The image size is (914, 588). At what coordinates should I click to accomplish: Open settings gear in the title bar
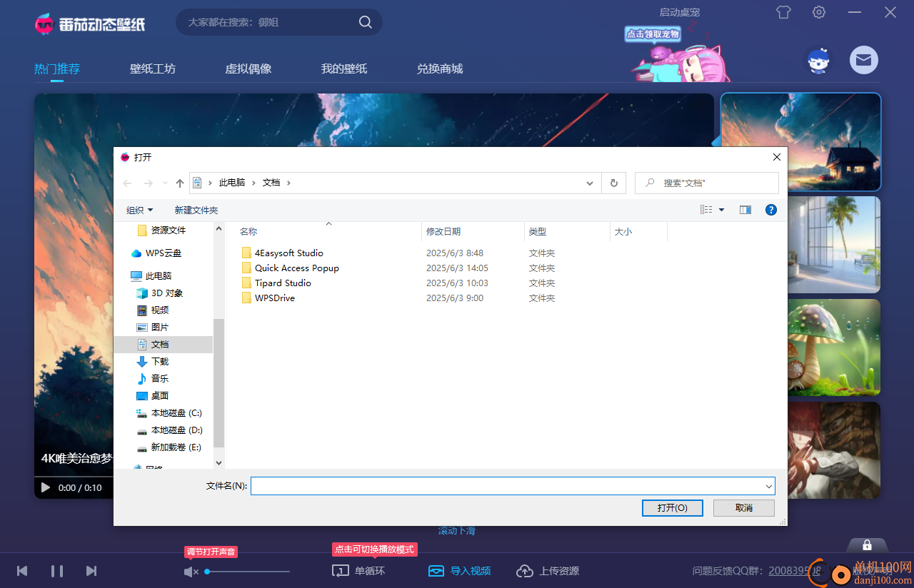tap(819, 12)
